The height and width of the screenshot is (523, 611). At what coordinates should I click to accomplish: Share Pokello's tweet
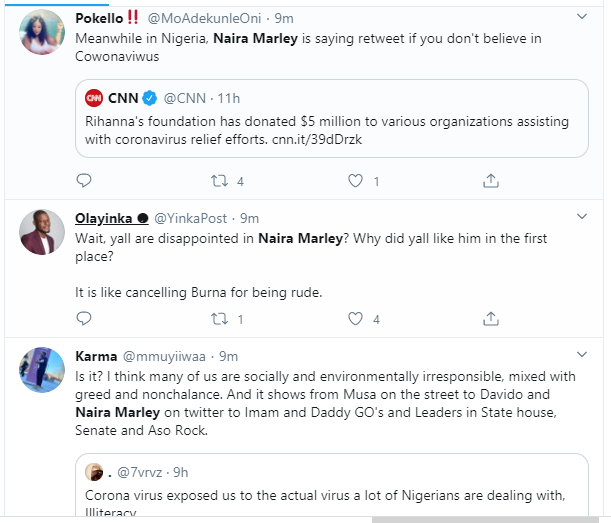coord(491,181)
